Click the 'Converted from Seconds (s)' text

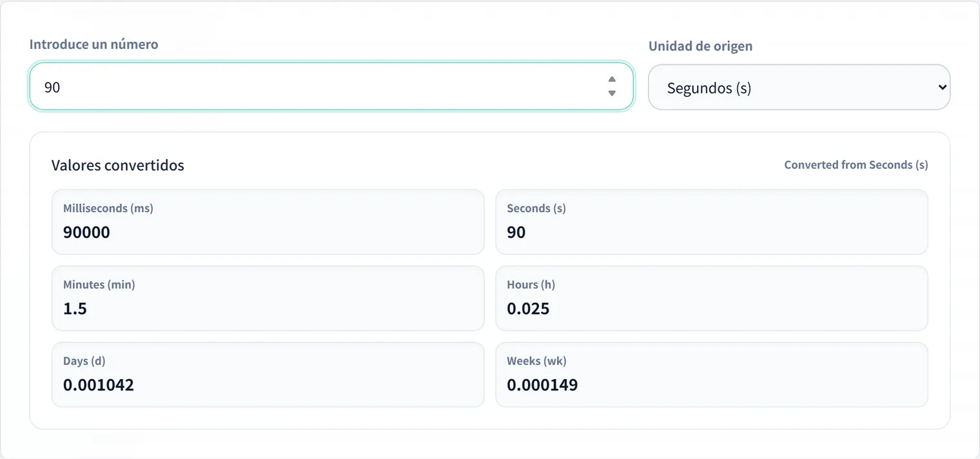coord(856,165)
